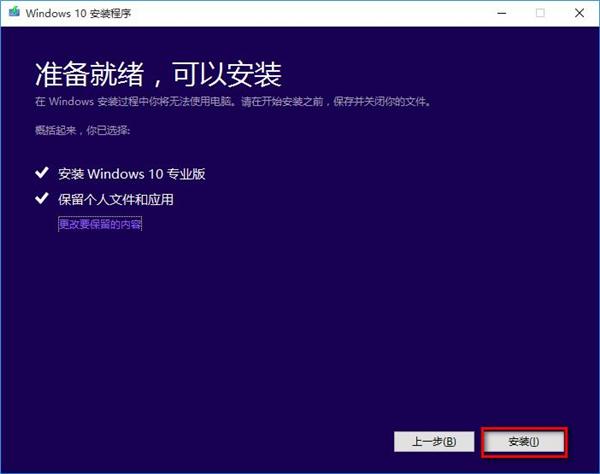Click the 概括起来，你已选择 label
600x474 pixels.
tap(83, 130)
